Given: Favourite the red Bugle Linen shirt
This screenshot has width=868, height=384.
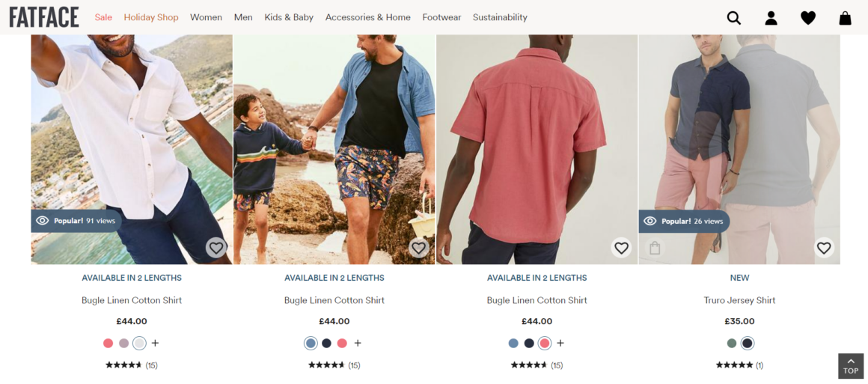Looking at the screenshot, I should click(x=621, y=248).
